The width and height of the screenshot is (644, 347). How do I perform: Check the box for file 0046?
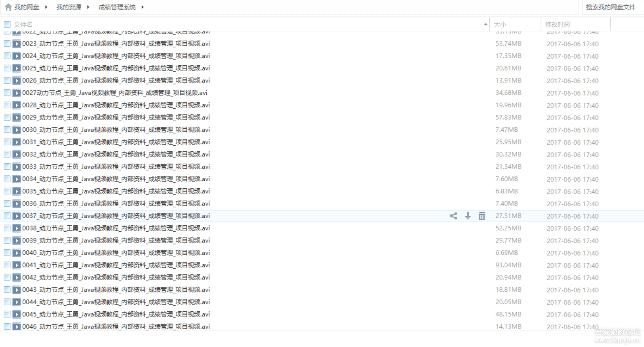(x=7, y=326)
